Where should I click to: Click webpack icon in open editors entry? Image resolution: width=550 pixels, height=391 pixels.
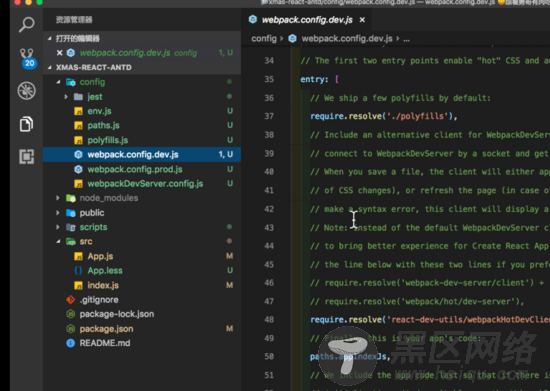click(x=71, y=53)
